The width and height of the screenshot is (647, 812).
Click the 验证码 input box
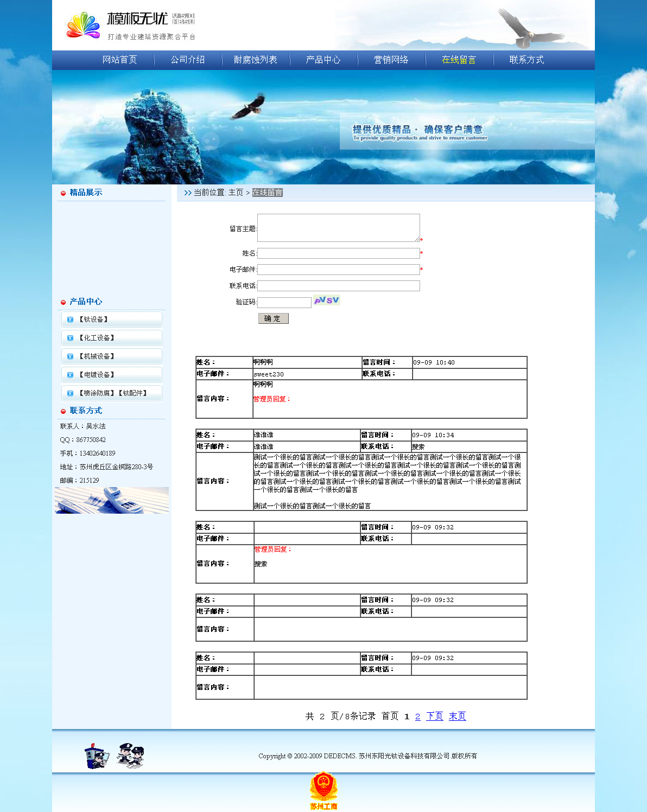pyautogui.click(x=284, y=303)
